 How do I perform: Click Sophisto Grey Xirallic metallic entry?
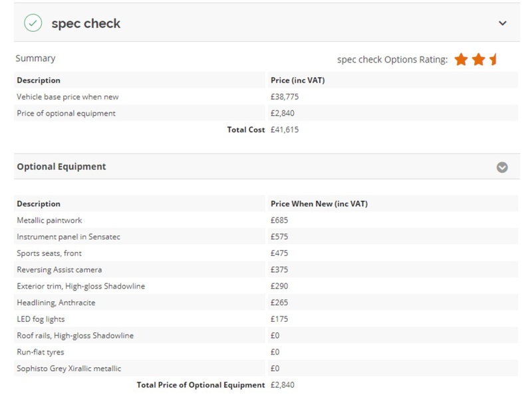tap(69, 368)
